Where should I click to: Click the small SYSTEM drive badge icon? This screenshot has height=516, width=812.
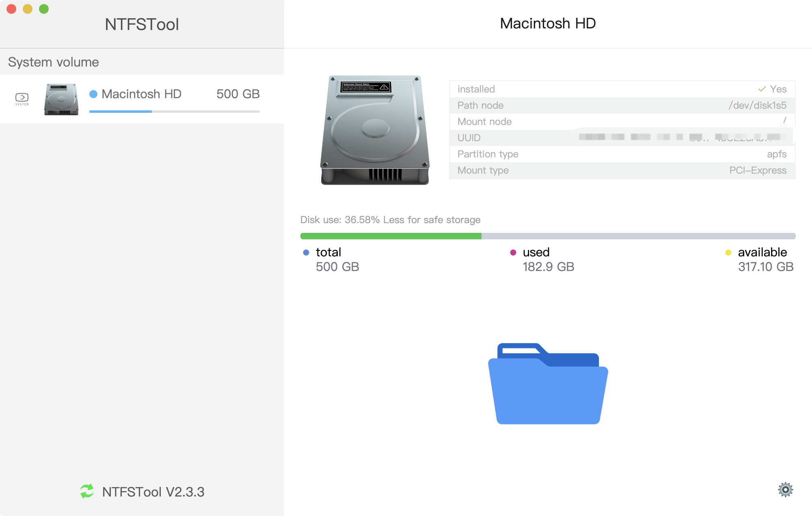(22, 99)
